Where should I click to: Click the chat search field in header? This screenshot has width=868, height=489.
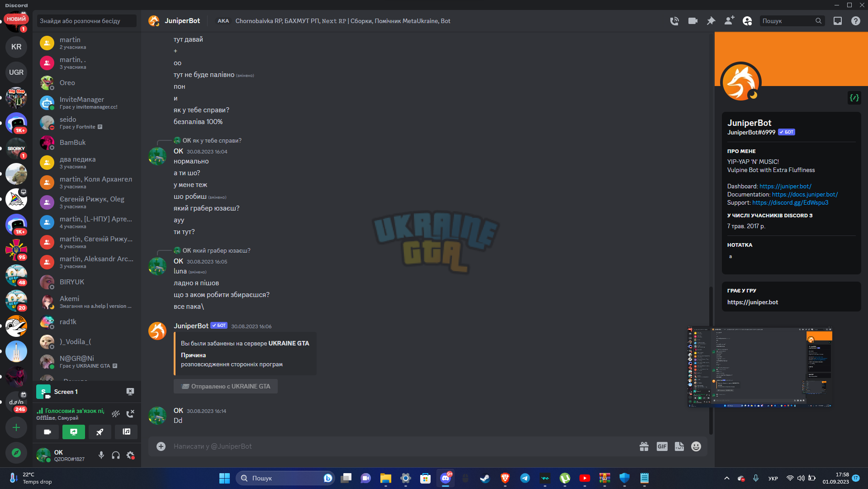(x=792, y=21)
